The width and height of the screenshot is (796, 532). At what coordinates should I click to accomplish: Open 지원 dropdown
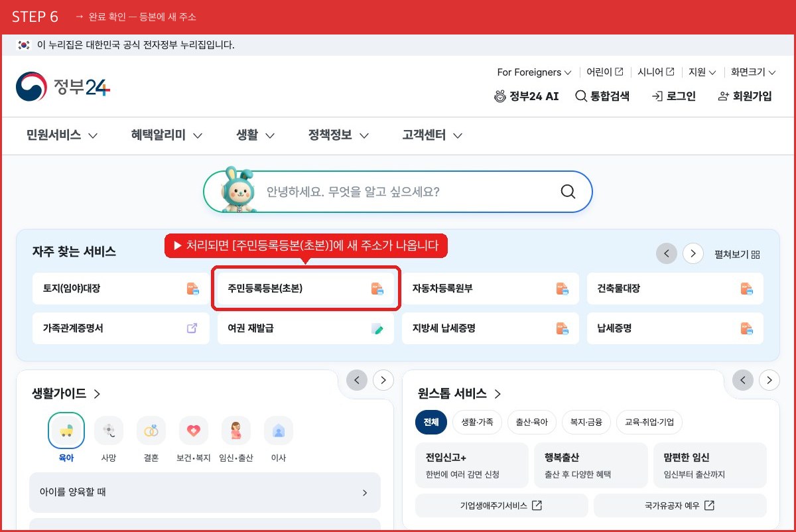click(x=702, y=72)
